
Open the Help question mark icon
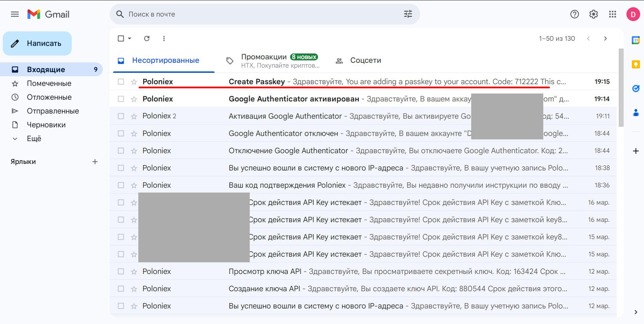click(x=574, y=14)
